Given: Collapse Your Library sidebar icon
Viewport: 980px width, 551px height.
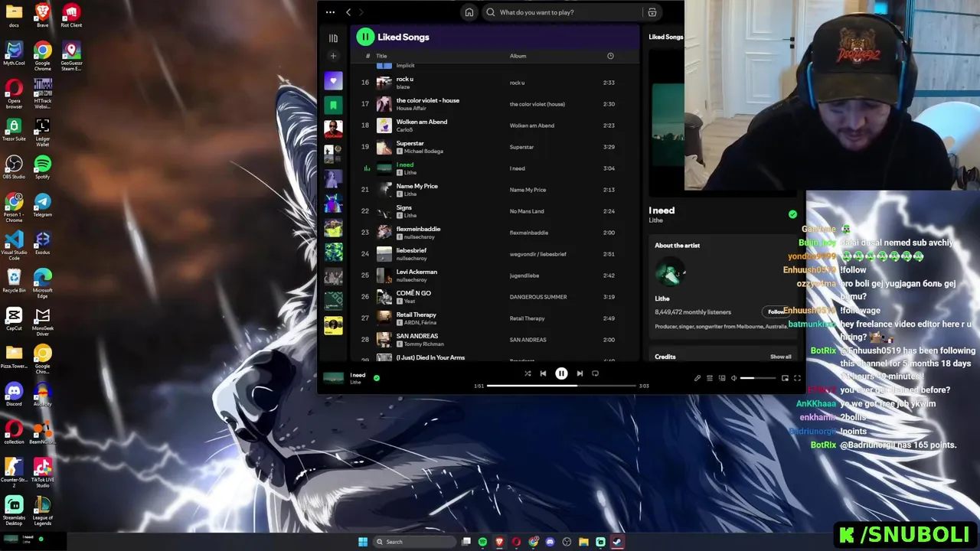Looking at the screenshot, I should tap(333, 37).
